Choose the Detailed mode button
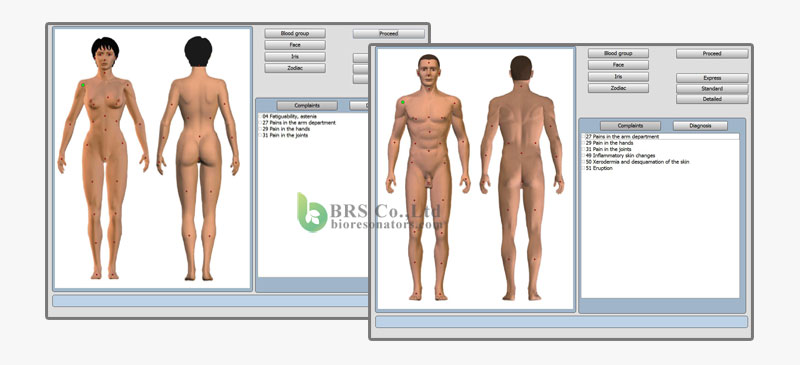 712,99
